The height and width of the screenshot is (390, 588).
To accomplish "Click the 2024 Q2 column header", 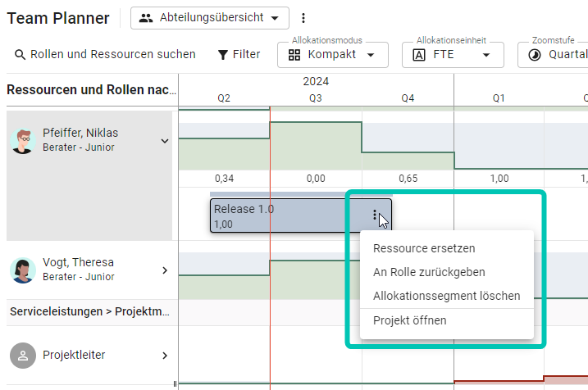I will 224,98.
